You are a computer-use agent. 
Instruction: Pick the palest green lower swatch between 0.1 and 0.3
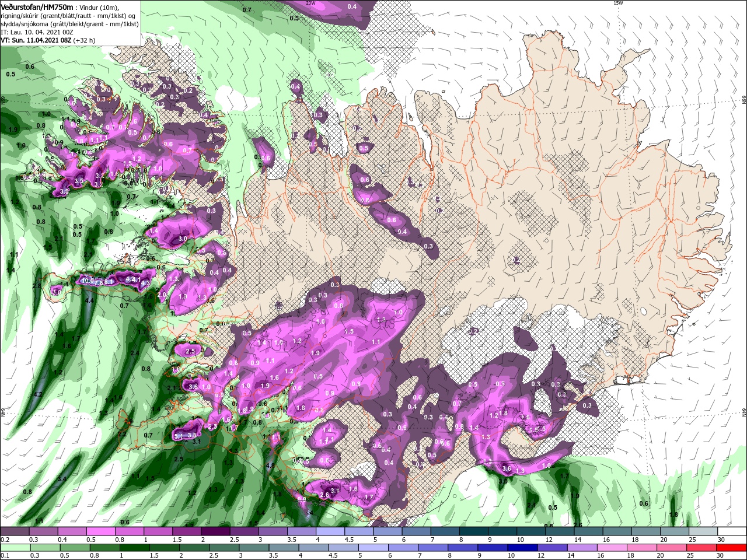pyautogui.click(x=15, y=548)
